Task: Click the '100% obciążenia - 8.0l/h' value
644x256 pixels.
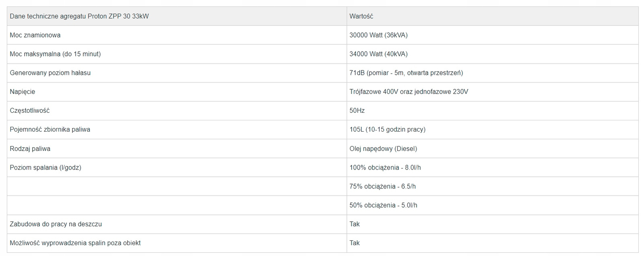Action: tap(385, 168)
